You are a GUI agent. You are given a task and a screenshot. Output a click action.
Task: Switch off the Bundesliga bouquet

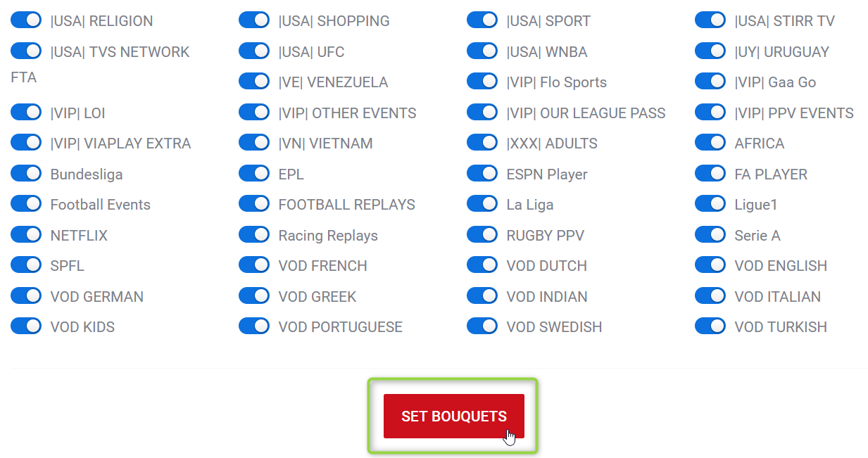pyautogui.click(x=26, y=174)
